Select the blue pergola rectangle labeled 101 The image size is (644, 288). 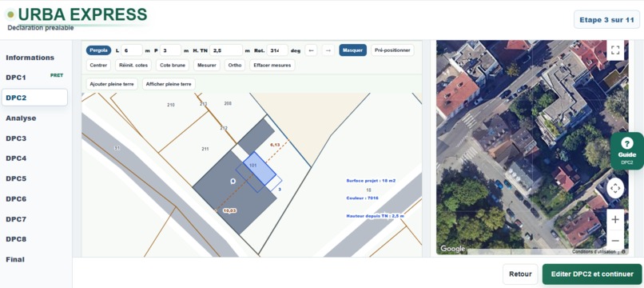coord(259,169)
